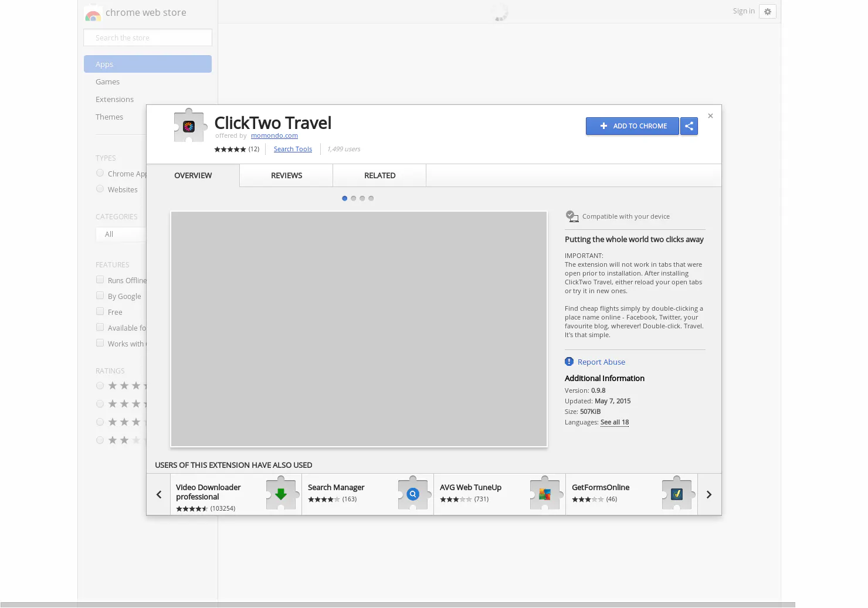868x608 pixels.
Task: Tick the Free feature checkbox
Action: coord(100,311)
